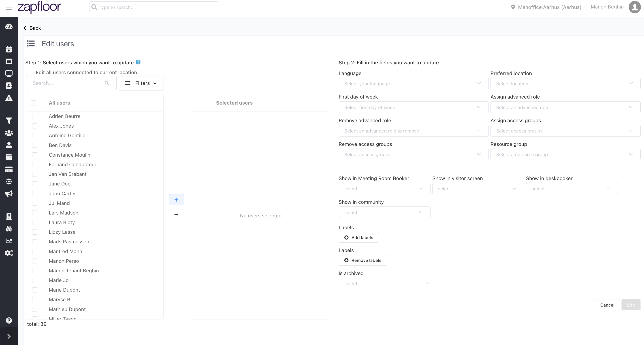Open the Show in visitor screen dropdown
Image resolution: width=644 pixels, height=345 pixels.
[478, 189]
